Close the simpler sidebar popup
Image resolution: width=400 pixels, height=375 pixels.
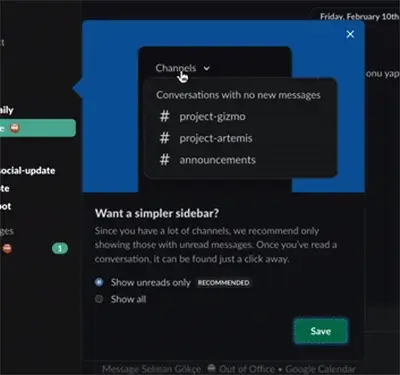(x=350, y=34)
